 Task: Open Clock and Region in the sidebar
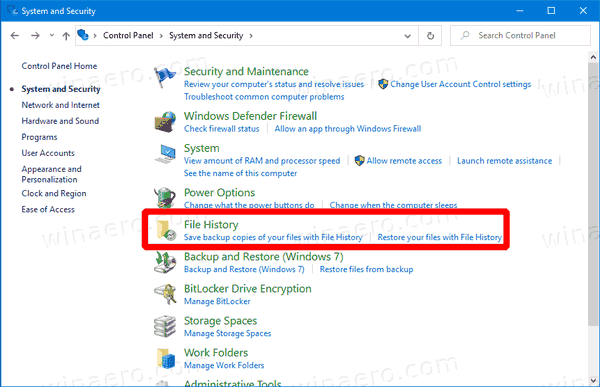54,194
